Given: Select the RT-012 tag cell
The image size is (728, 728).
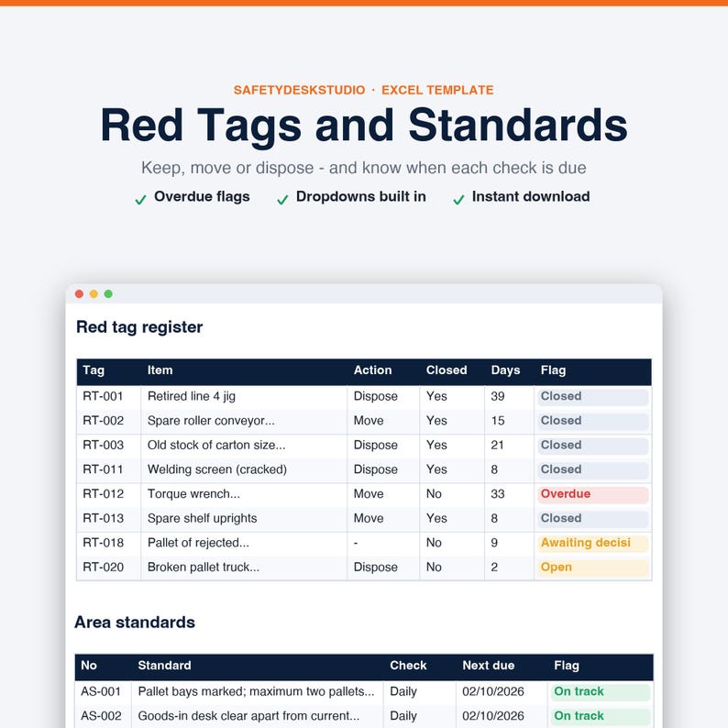Looking at the screenshot, I should (108, 494).
